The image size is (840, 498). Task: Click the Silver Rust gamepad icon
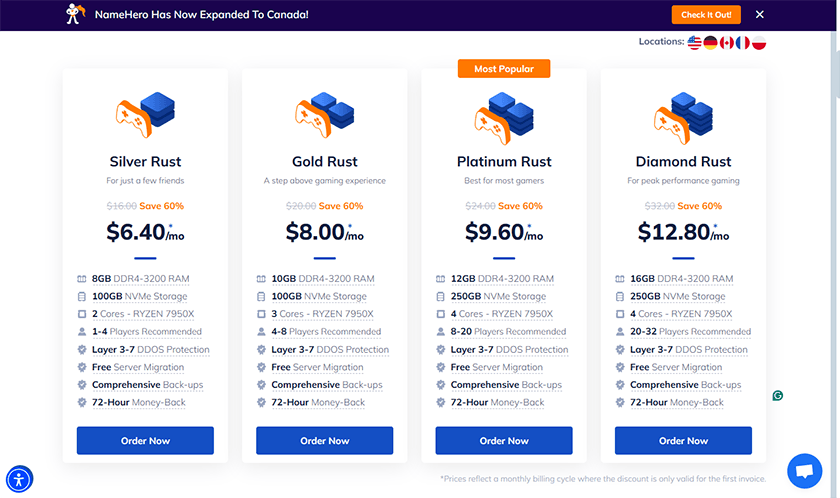point(133,118)
